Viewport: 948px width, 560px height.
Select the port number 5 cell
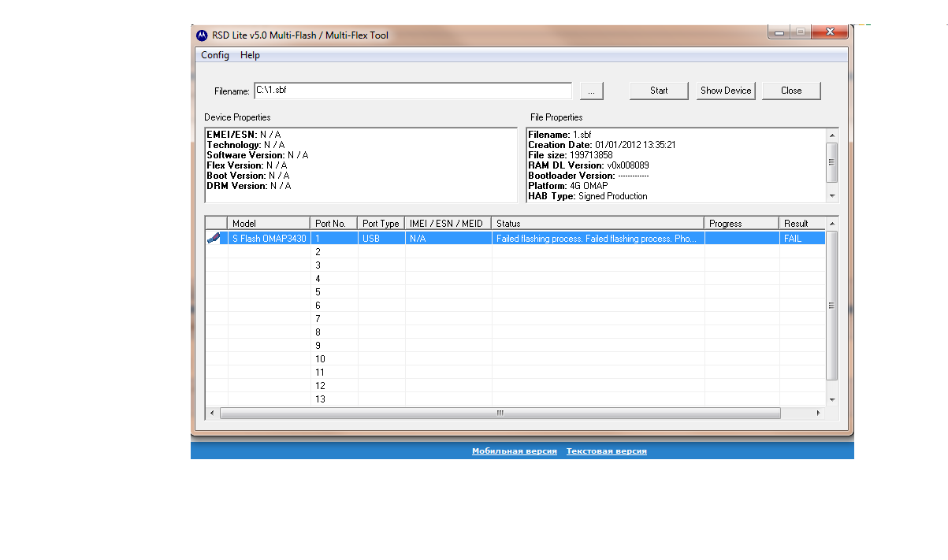click(334, 291)
